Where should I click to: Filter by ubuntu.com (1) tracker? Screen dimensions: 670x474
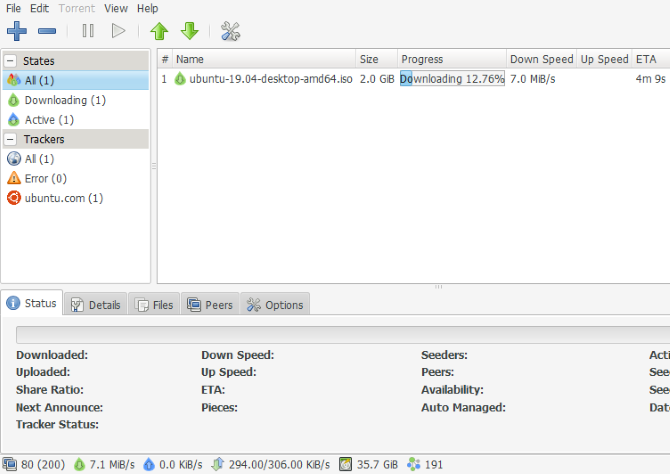click(x=76, y=198)
